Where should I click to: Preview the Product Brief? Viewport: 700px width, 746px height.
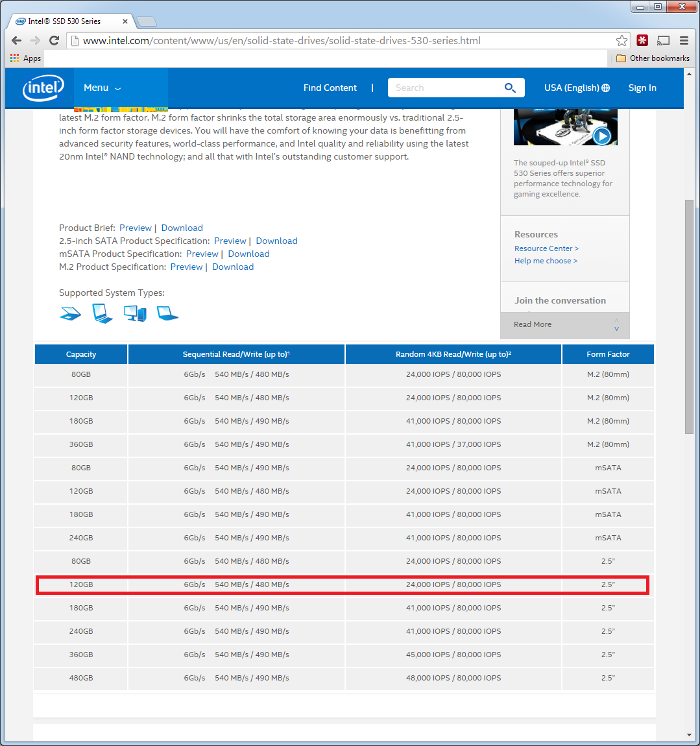click(136, 228)
